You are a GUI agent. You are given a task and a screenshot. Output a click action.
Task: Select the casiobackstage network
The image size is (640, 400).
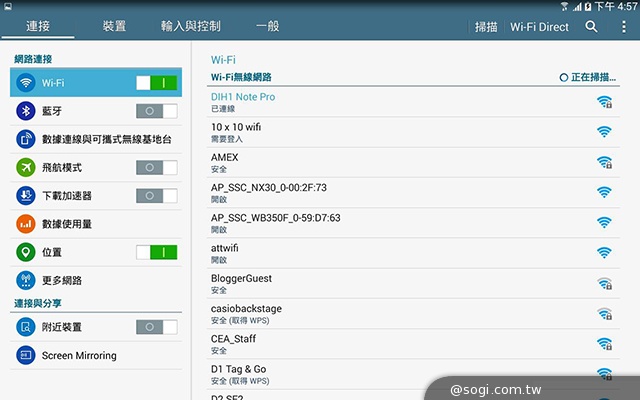click(x=413, y=313)
